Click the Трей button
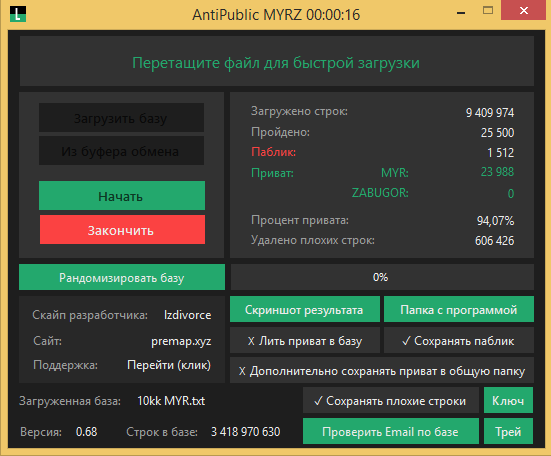Screen dimensions: 551x456 (x=508, y=431)
